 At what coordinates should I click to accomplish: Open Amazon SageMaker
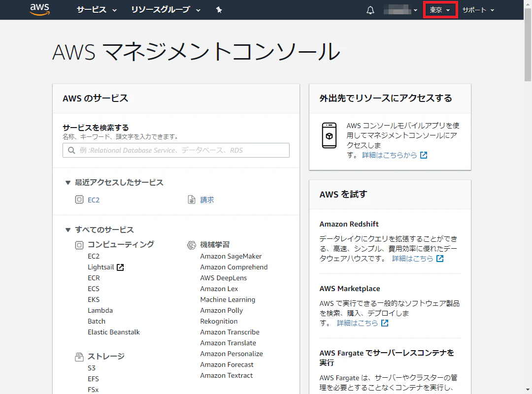tap(231, 256)
